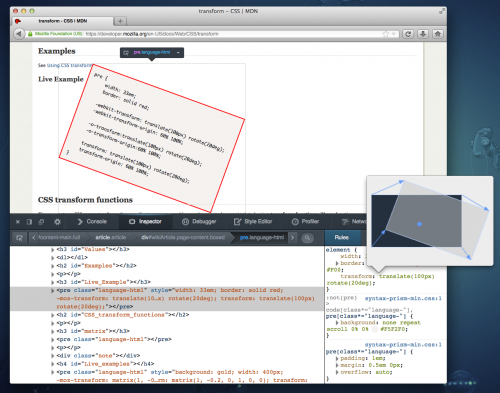
Task: Switch to the Console tab
Action: click(92, 222)
